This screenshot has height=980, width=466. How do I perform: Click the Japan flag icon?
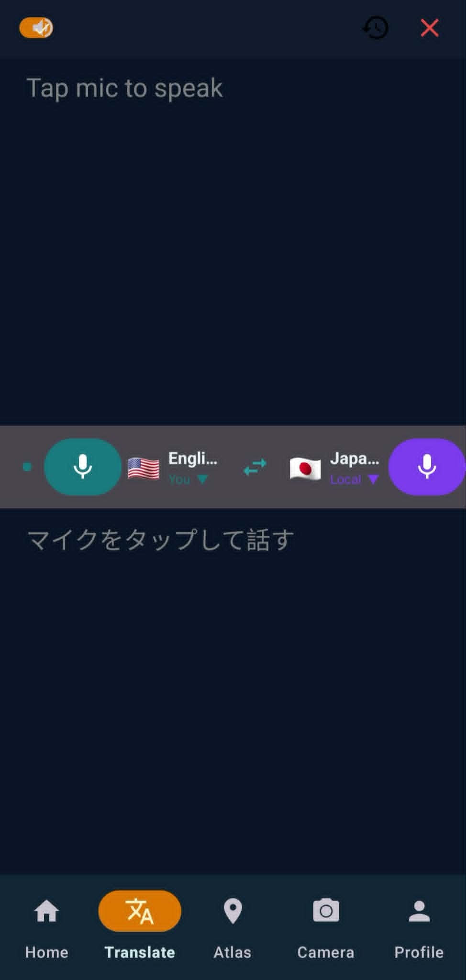coord(305,468)
